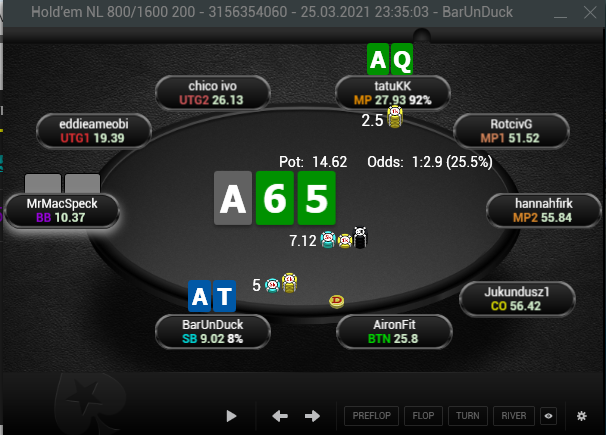Click the yellow dealer button chip

(x=337, y=301)
